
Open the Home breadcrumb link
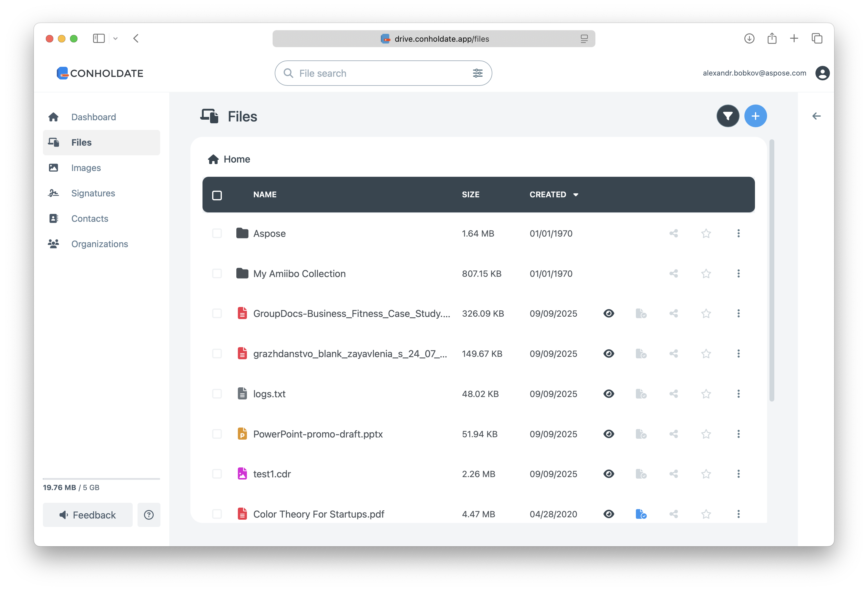click(236, 160)
